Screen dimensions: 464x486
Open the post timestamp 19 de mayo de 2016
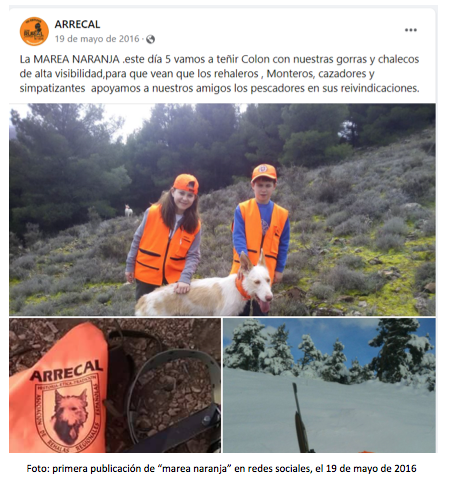click(x=97, y=39)
